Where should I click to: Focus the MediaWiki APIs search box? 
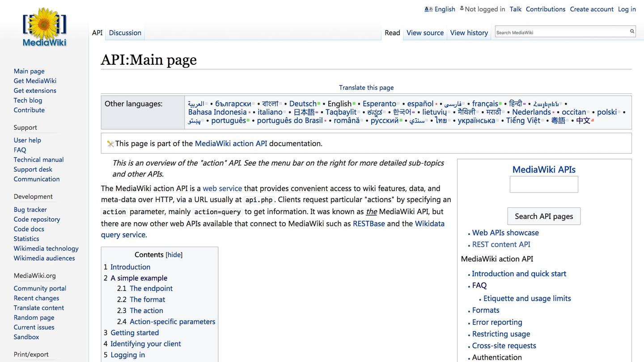(x=544, y=184)
